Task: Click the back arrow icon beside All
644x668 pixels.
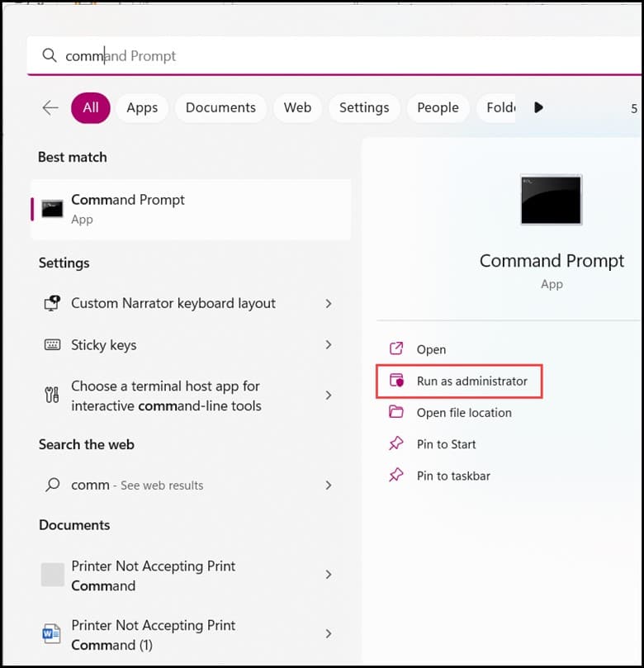Action: [x=50, y=108]
